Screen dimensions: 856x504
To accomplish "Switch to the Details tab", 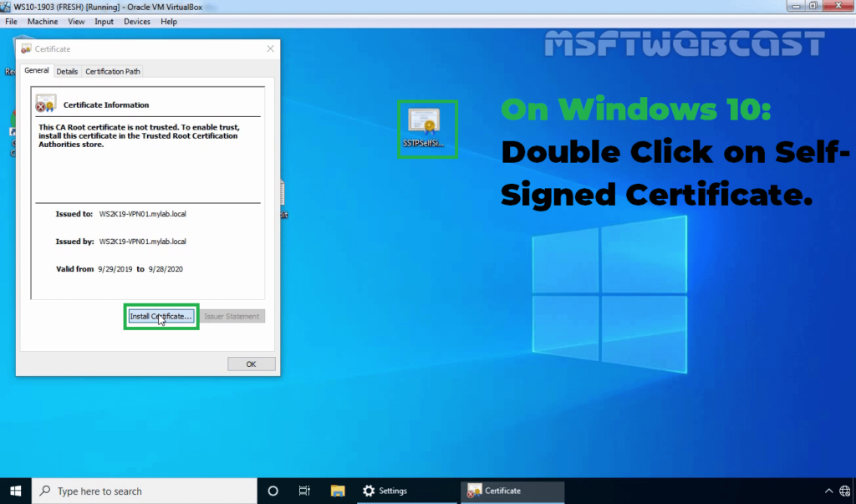I will [67, 72].
